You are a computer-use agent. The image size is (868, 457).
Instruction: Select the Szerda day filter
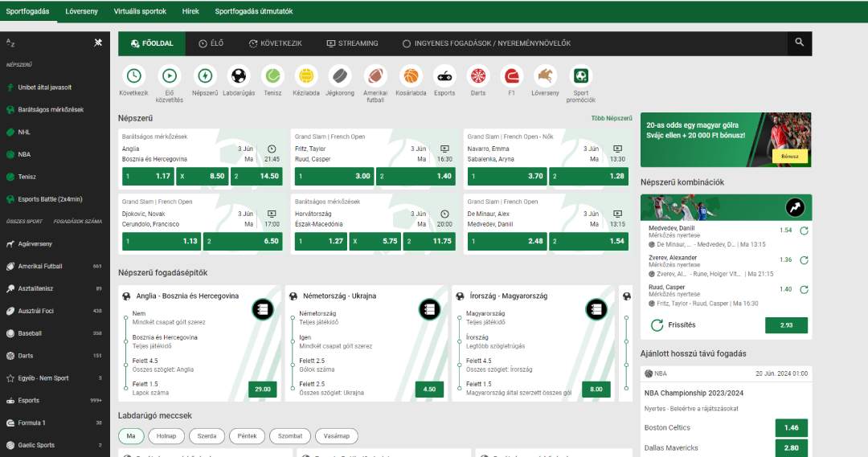[x=207, y=436]
